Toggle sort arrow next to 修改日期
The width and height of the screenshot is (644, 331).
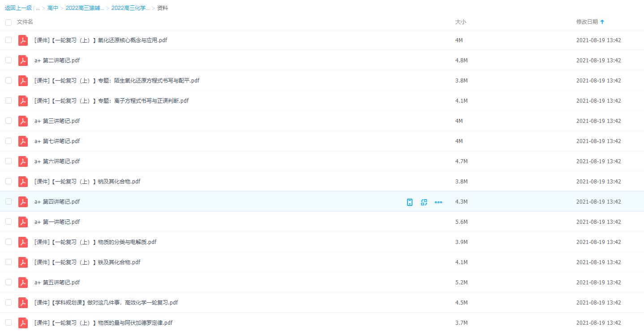point(602,22)
